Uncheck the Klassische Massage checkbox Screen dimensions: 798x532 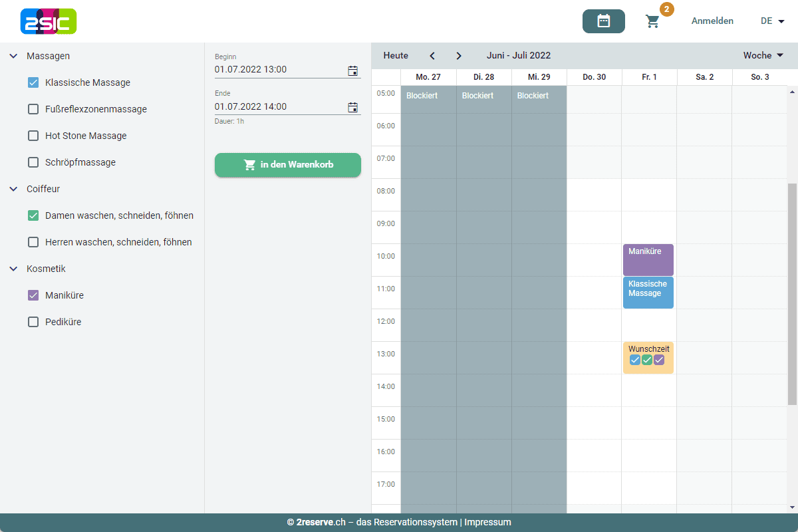33,82
